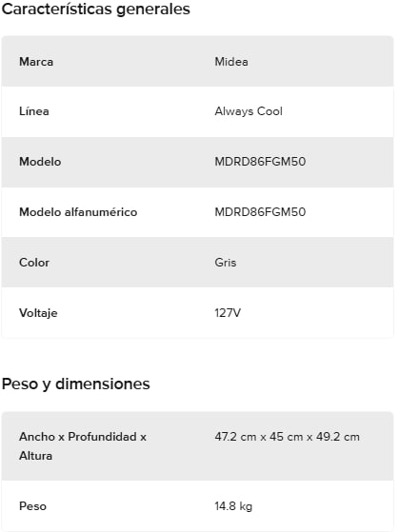The width and height of the screenshot is (399, 532).
Task: Click the Características generales heading
Action: [x=96, y=10]
